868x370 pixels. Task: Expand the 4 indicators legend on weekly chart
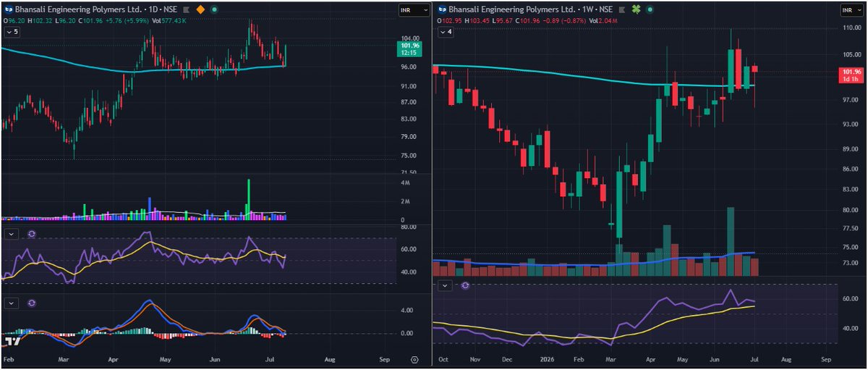[x=446, y=32]
